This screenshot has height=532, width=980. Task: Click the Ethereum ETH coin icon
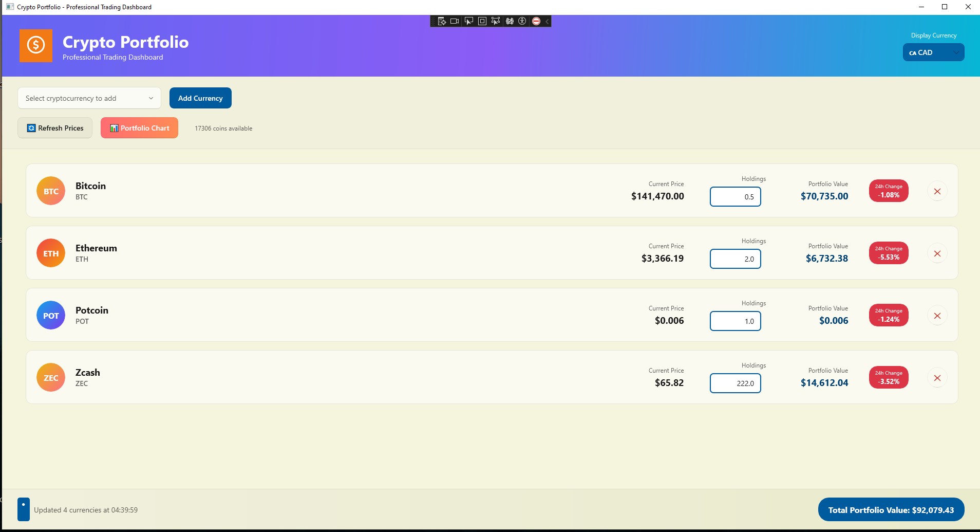click(x=51, y=253)
